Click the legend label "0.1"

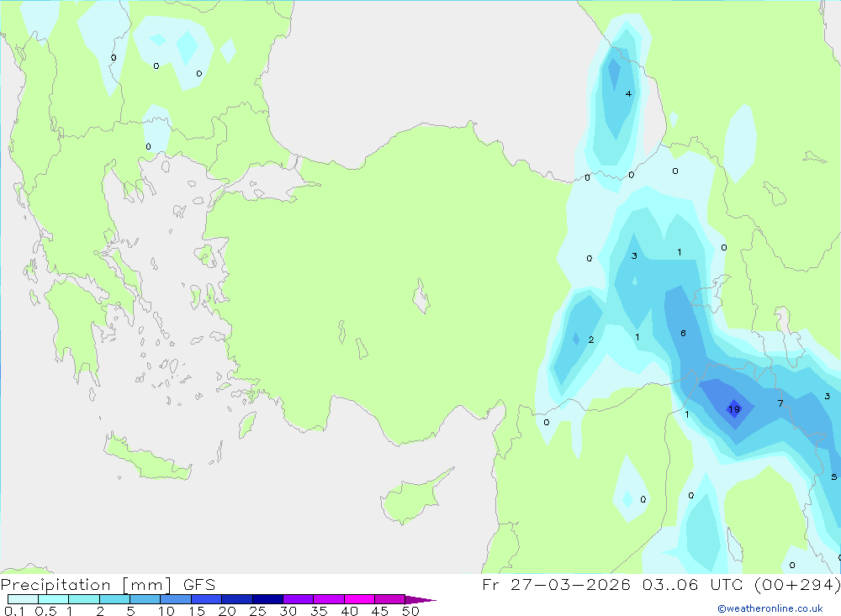click(x=14, y=611)
